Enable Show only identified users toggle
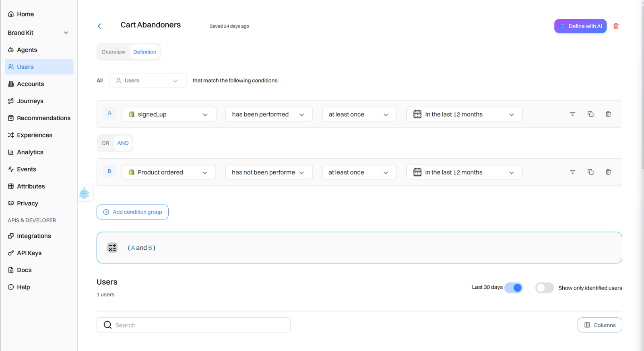 [x=544, y=288]
